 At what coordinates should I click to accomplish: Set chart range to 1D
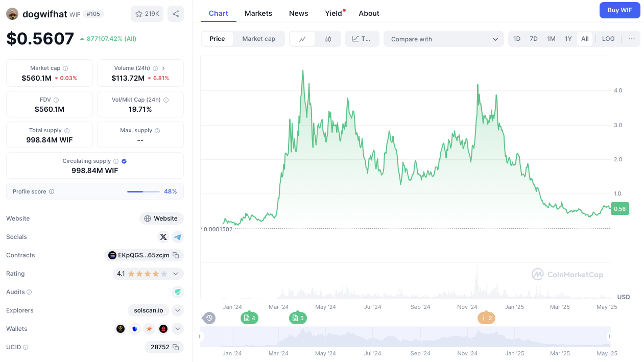click(x=517, y=39)
